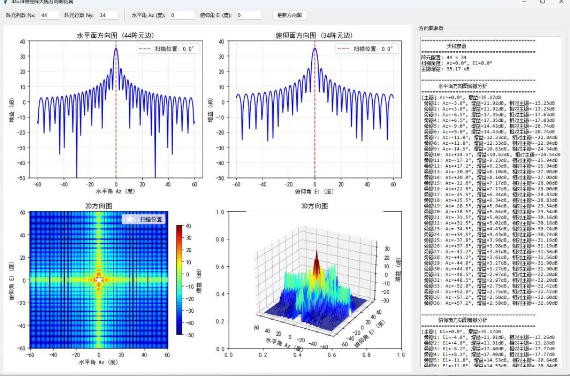Screen dimensions: 570x376
Task: Click the 2D方向图 heatmap title
Action: point(99,206)
